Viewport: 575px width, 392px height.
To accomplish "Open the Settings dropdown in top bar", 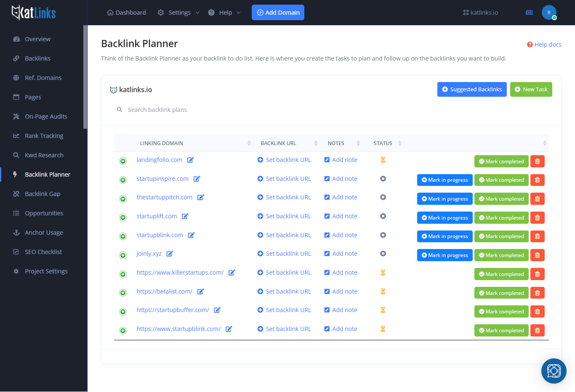I will [x=178, y=13].
